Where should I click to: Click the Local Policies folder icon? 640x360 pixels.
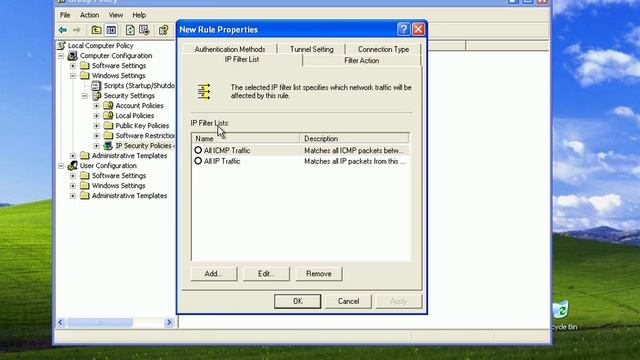coord(108,116)
